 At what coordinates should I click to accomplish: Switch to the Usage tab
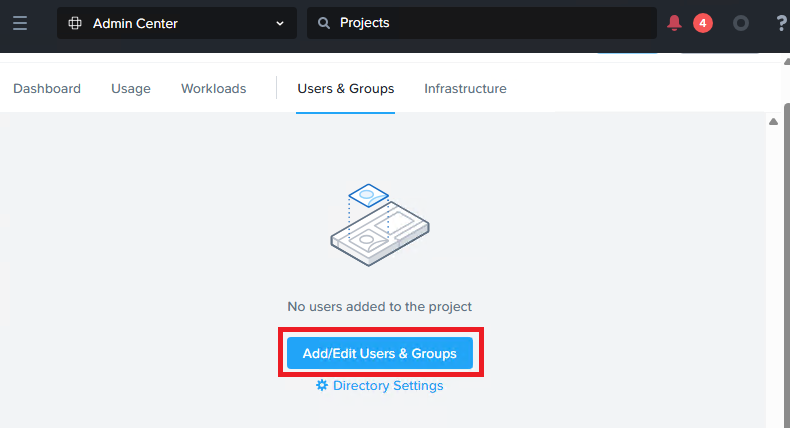pyautogui.click(x=131, y=89)
